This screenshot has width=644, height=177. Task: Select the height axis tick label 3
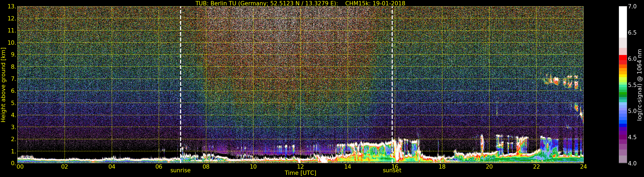click(x=13, y=127)
